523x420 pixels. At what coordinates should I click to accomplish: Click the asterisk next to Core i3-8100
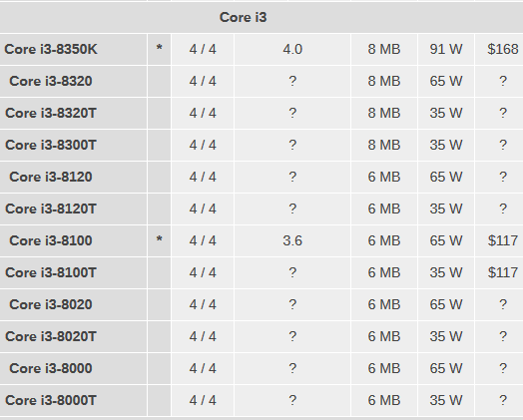point(159,240)
